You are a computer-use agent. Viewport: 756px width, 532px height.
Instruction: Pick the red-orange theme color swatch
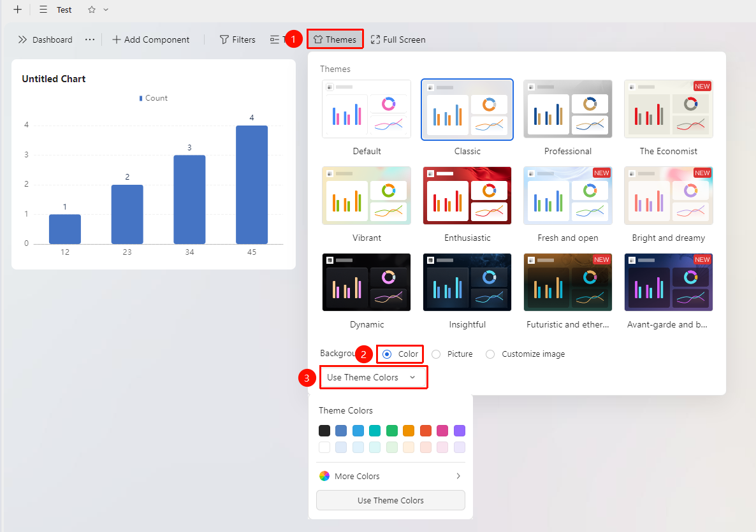[x=426, y=430]
